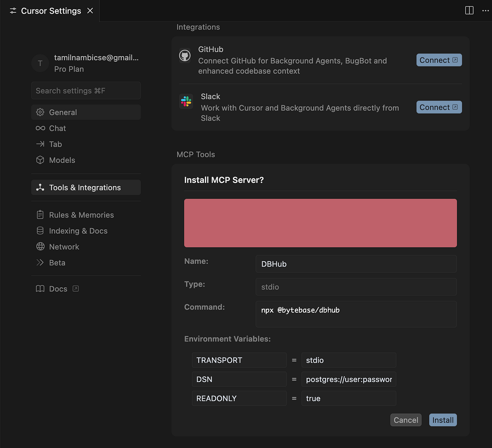
Task: Click the Slack icon
Action: pyautogui.click(x=186, y=102)
